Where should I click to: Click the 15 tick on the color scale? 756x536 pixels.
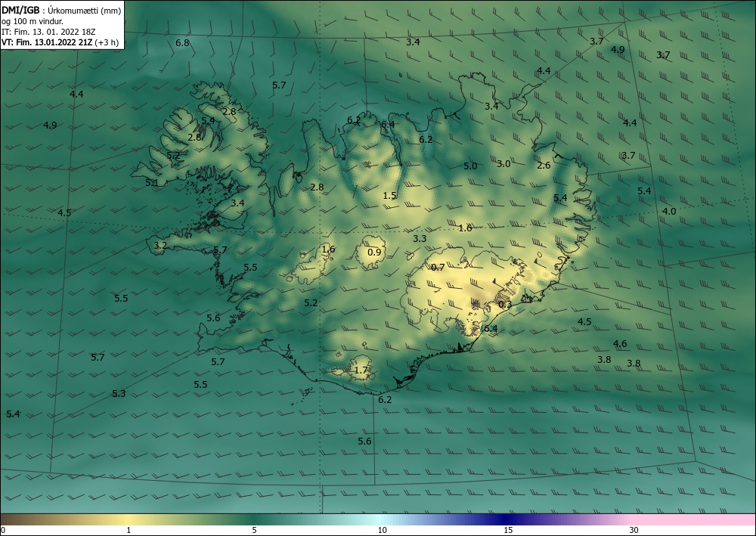(x=508, y=531)
